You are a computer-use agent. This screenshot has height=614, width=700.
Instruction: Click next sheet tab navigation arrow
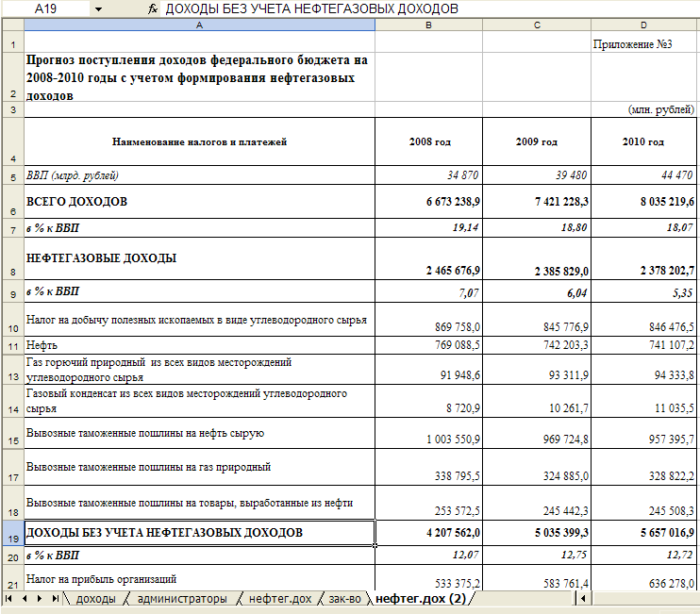coord(40,598)
